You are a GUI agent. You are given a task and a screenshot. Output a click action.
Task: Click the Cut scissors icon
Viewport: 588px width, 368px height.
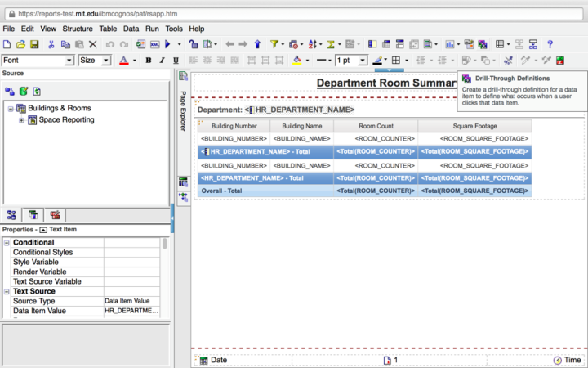pyautogui.click(x=51, y=44)
